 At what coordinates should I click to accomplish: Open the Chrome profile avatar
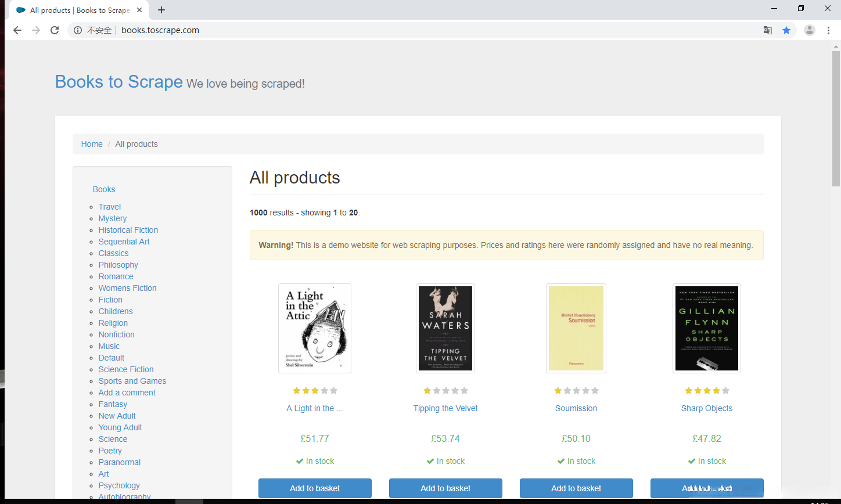[810, 30]
